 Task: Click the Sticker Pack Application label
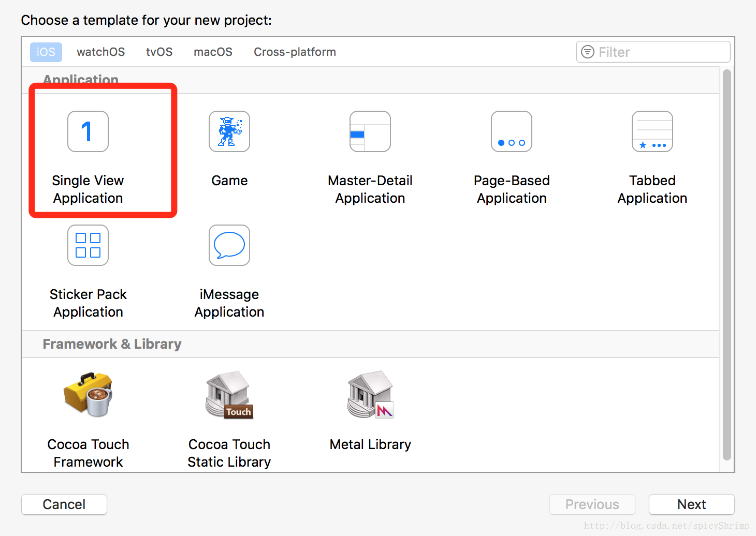point(88,303)
